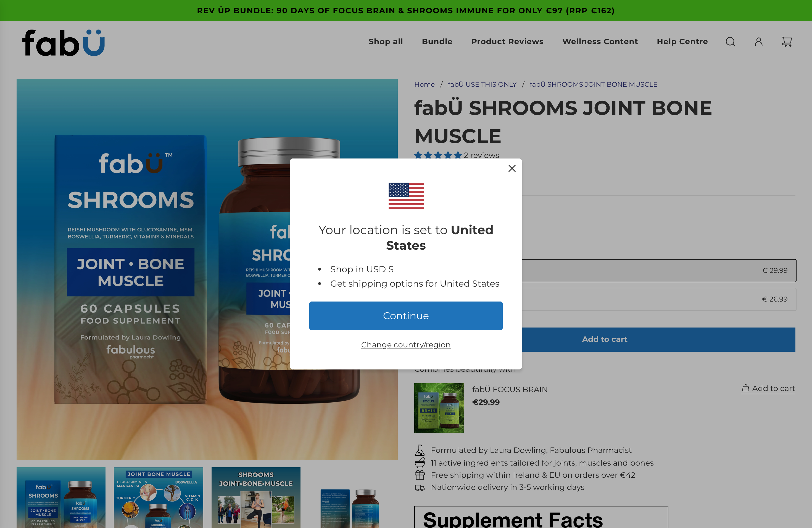Click the flask icon beside Laura Dowling text
Image resolution: width=812 pixels, height=528 pixels.
point(420,450)
